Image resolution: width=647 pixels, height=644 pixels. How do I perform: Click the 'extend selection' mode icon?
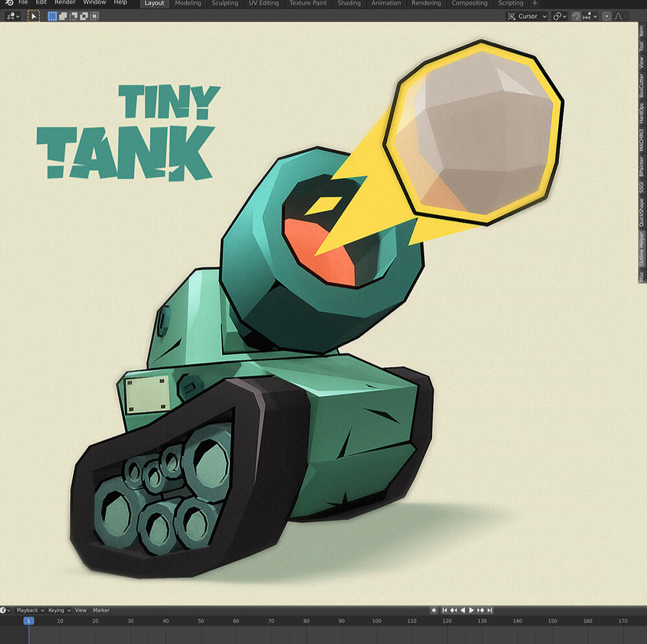point(63,16)
